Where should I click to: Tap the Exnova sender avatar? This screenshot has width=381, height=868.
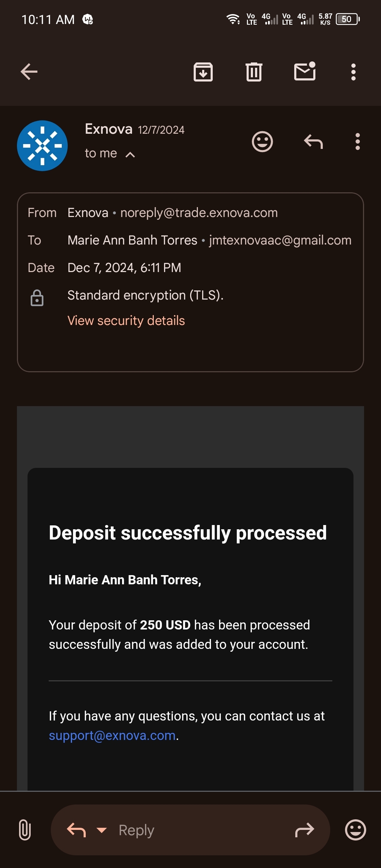[x=42, y=146]
